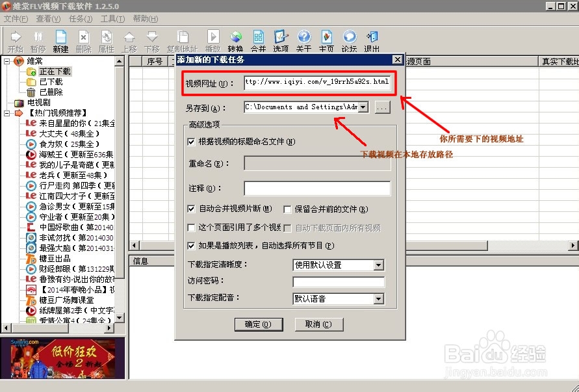579x392 pixels.
Task: Open the 另存到 save path dropdown
Action: 365,107
